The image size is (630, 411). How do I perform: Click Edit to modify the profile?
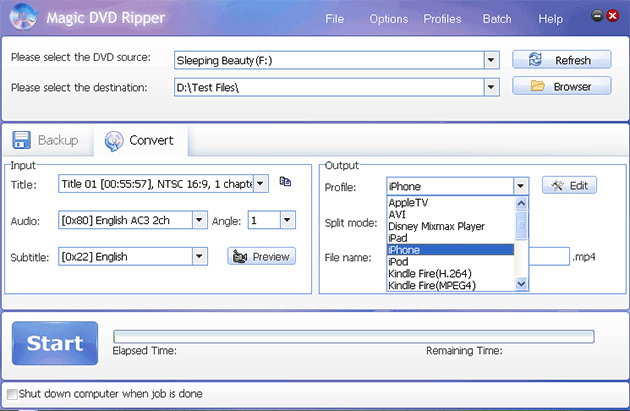(x=569, y=186)
